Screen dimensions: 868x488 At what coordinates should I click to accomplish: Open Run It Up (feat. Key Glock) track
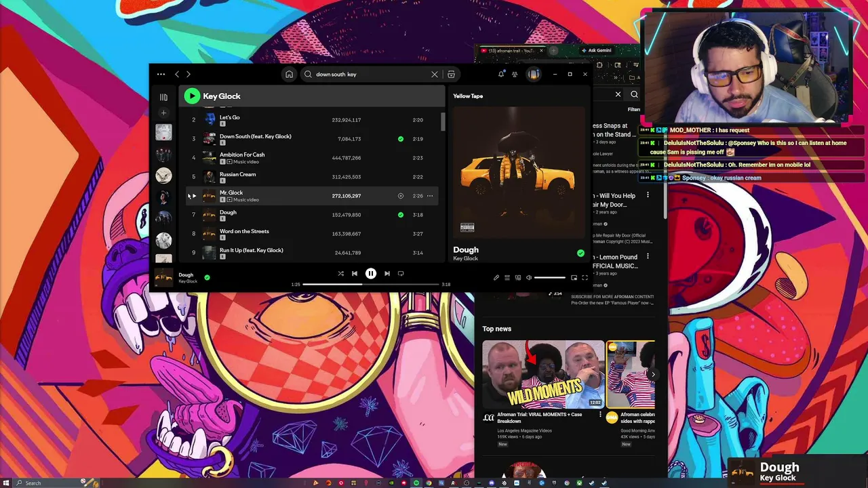pyautogui.click(x=252, y=250)
